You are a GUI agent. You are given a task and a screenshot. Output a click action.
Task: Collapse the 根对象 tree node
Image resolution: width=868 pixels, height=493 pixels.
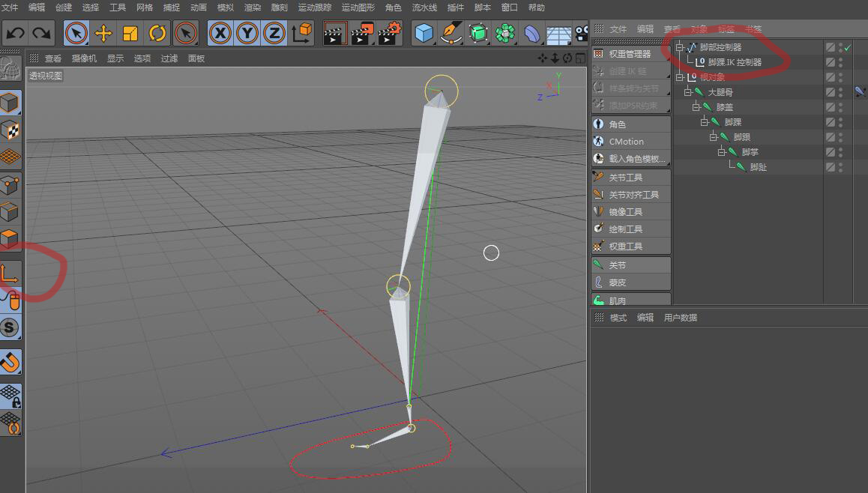(680, 77)
